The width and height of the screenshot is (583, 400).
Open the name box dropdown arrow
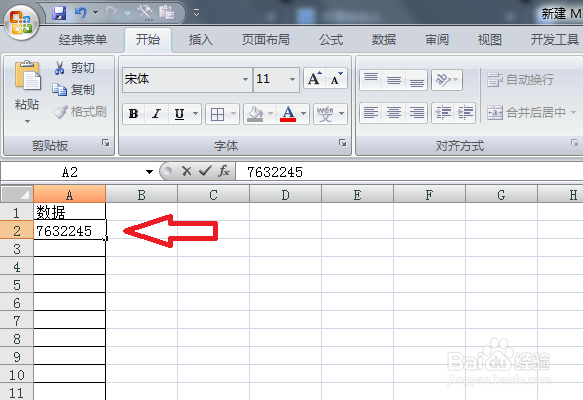[149, 172]
